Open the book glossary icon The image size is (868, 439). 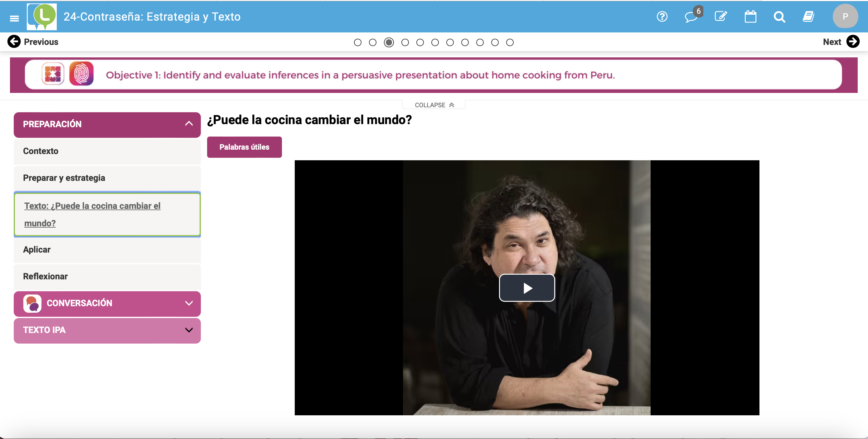coord(808,17)
